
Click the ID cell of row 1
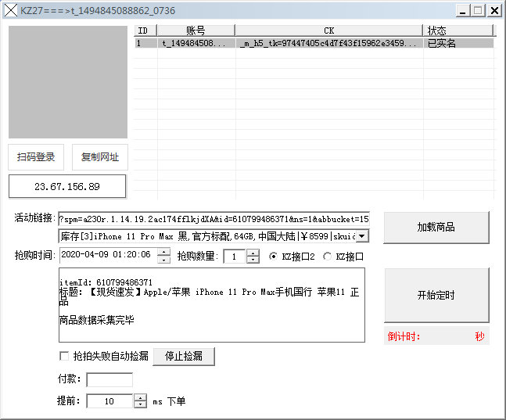145,43
